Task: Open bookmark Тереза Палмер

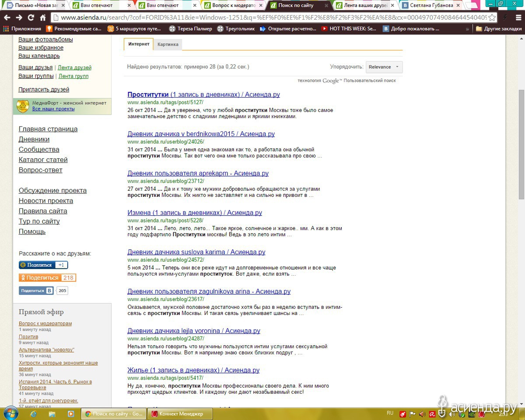Action: 190,28
